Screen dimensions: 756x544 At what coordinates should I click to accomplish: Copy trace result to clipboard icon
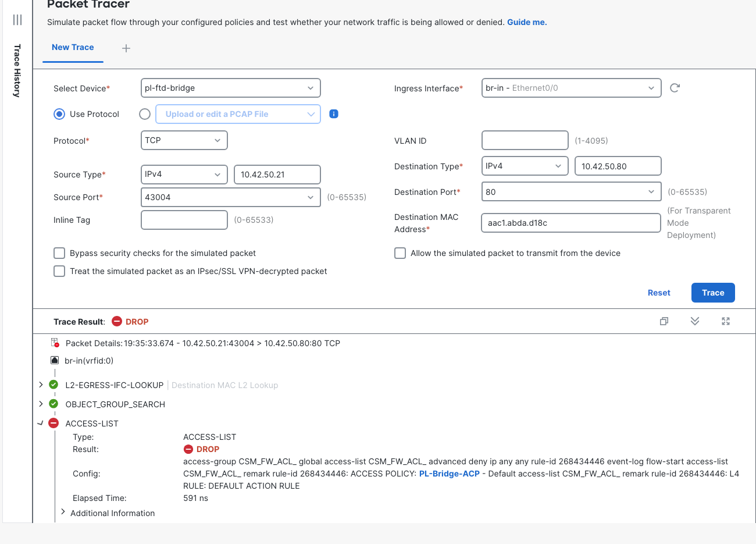(x=664, y=321)
